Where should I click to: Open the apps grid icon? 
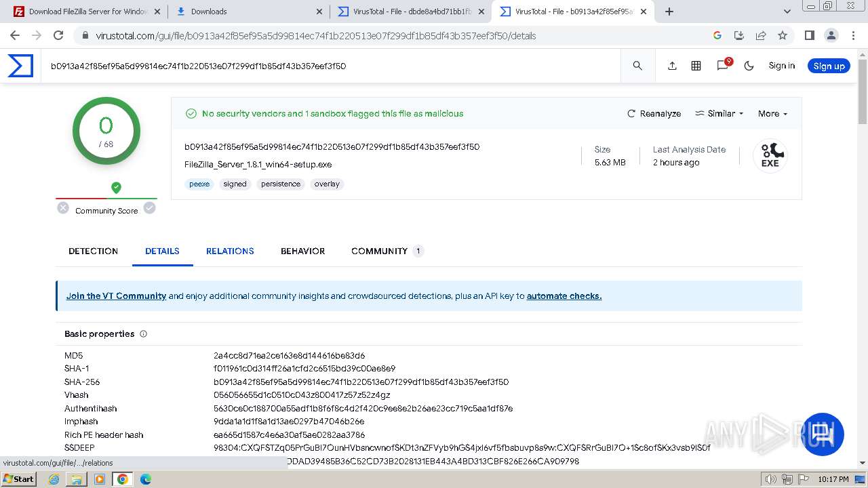click(696, 66)
